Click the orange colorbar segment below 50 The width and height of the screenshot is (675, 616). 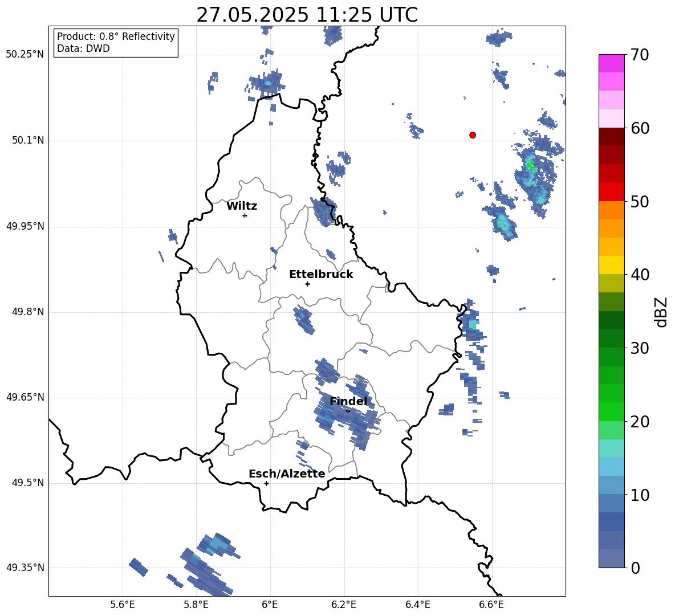611,210
